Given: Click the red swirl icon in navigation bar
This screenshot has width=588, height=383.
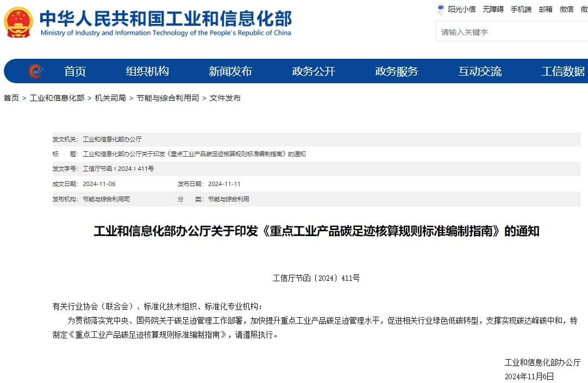Looking at the screenshot, I should (35, 71).
